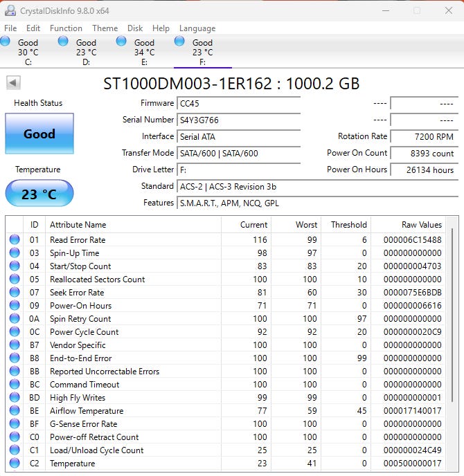Click the Attribute Name column header
This screenshot has height=476, width=464.
coord(133,225)
